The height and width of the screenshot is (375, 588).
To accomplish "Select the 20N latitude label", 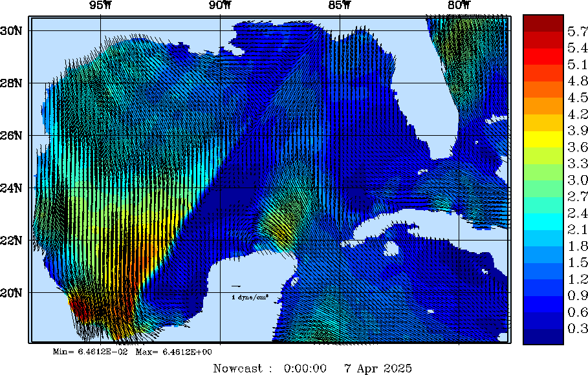I will pyautogui.click(x=11, y=292).
